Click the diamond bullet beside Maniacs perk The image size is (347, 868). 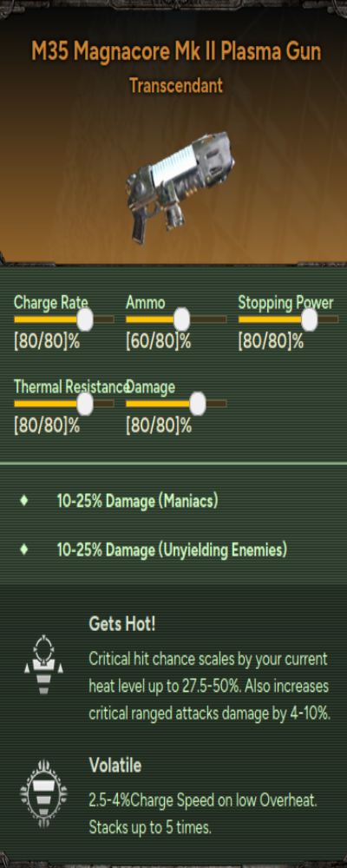tap(23, 501)
